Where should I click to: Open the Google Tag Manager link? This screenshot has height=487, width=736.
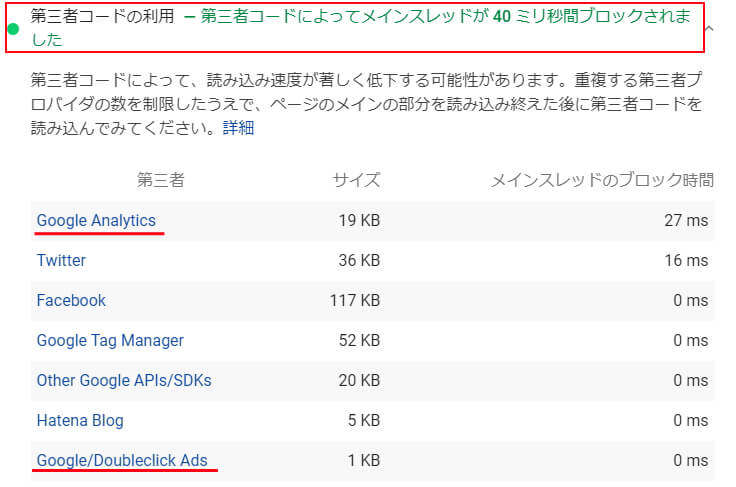pyautogui.click(x=110, y=341)
